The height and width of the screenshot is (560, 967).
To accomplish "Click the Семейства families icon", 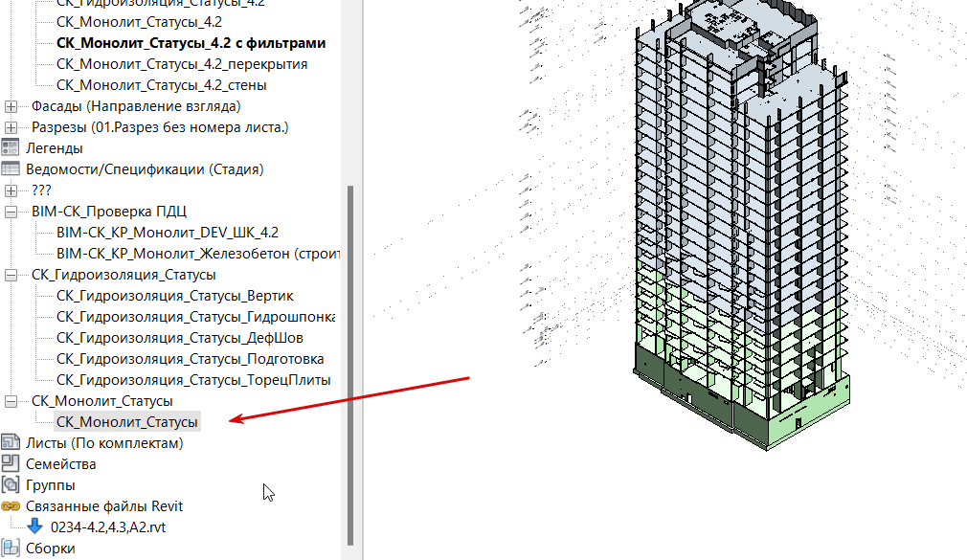I will (10, 463).
